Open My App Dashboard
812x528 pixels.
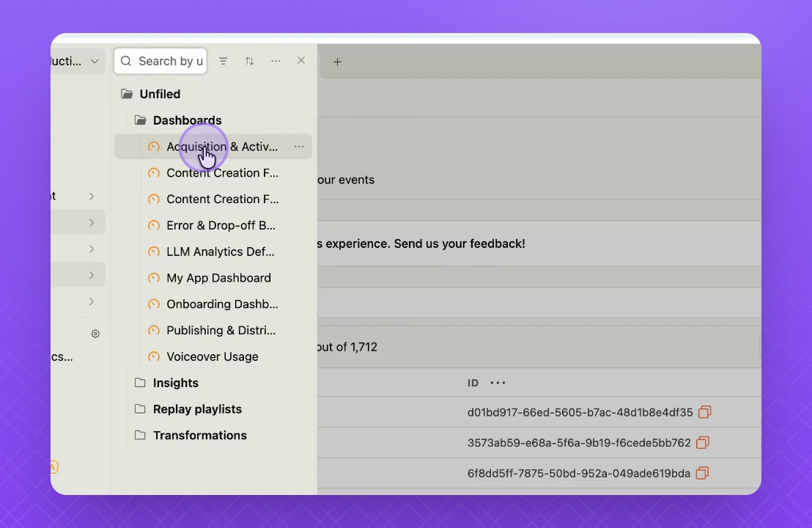pos(218,278)
